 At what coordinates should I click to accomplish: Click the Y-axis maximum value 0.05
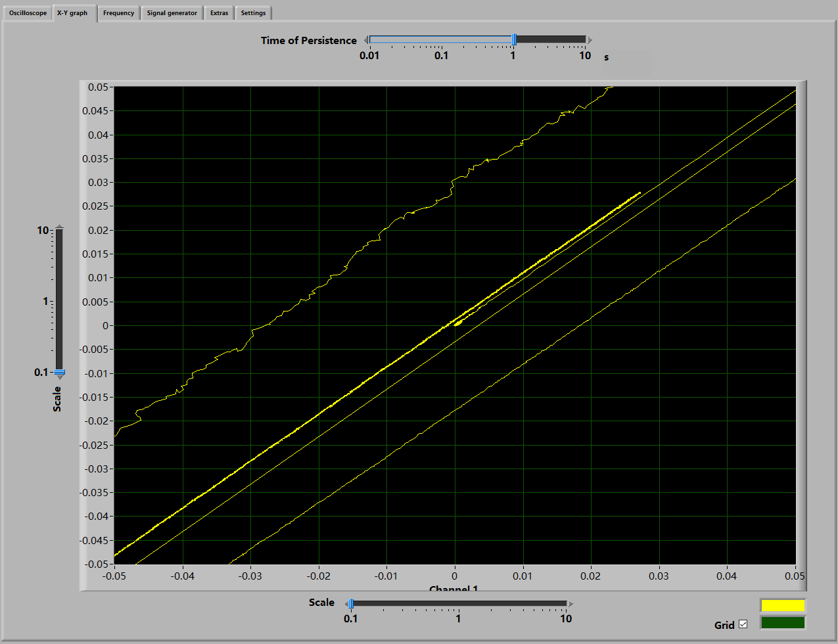98,87
